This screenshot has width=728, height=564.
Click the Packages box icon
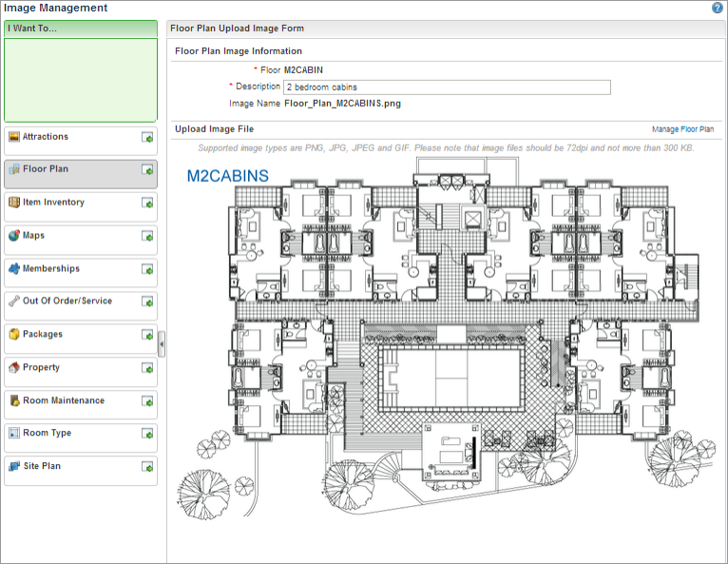tap(14, 334)
